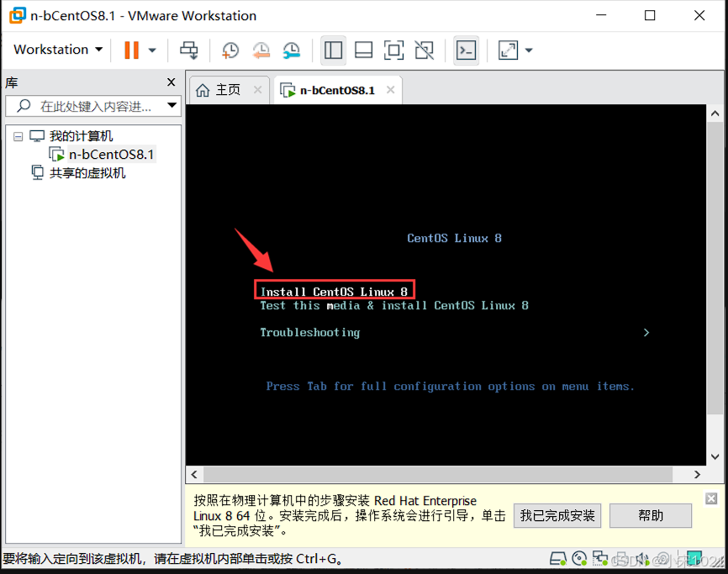Screen dimensions: 728x574
Task: Select the Troubleshooting boot menu entry
Action: click(310, 332)
